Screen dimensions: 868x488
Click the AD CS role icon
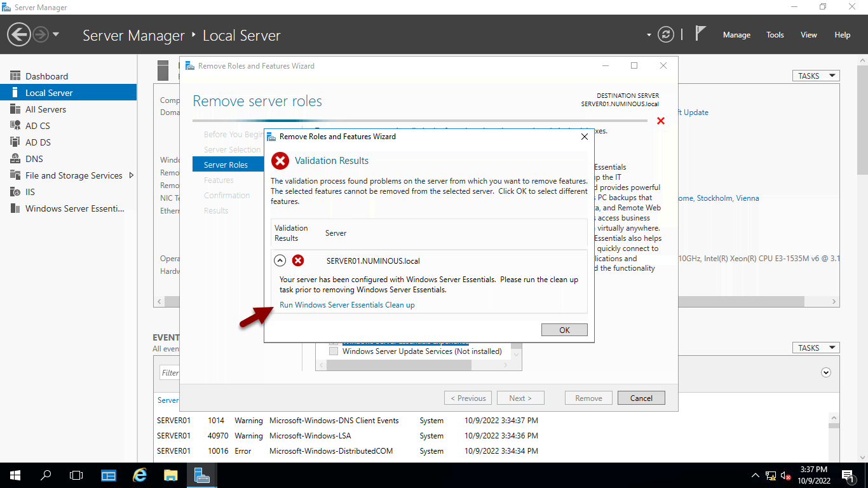click(15, 126)
